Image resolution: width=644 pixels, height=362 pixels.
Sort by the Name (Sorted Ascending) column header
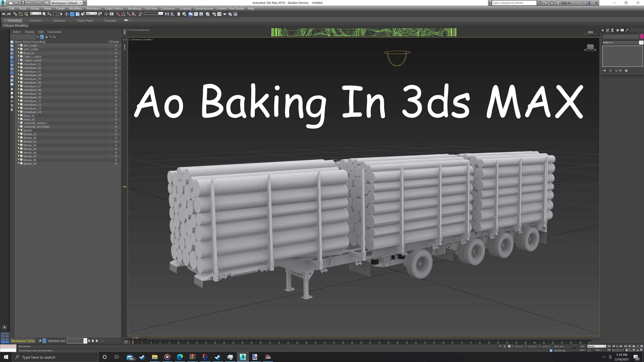(x=62, y=42)
